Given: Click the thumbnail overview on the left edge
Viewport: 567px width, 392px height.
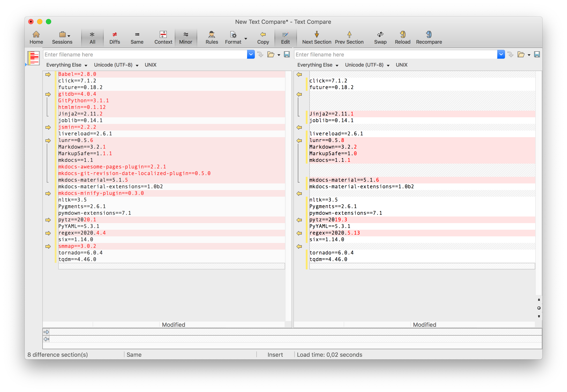Looking at the screenshot, I should [34, 58].
